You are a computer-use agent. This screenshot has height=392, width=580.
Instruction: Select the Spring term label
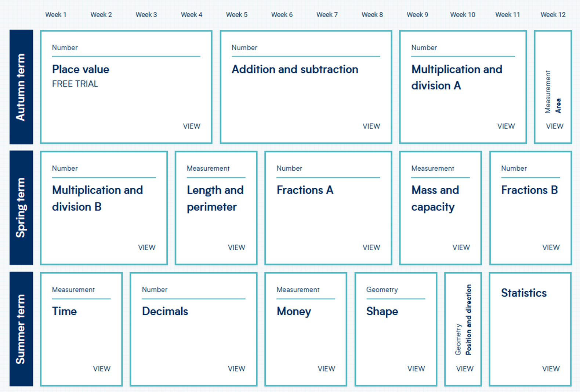(x=21, y=208)
